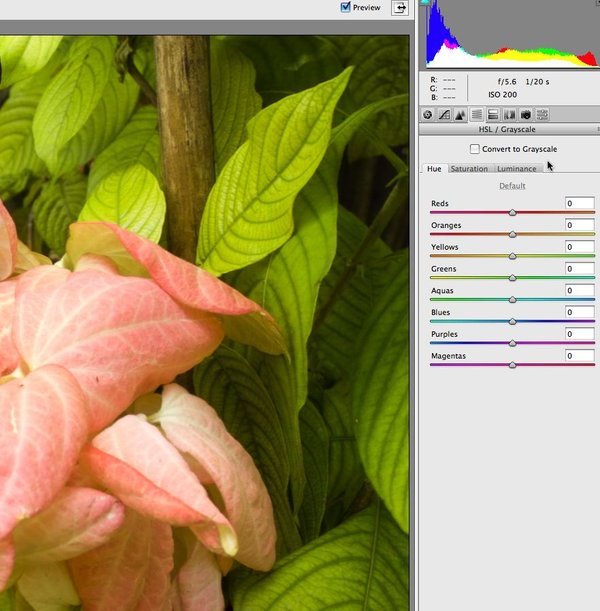Open the Lens Corrections panel icon
This screenshot has width=600, height=611.
(509, 115)
